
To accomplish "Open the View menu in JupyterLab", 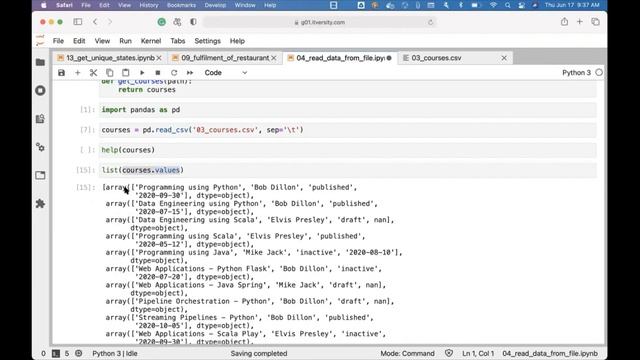I will [102, 41].
